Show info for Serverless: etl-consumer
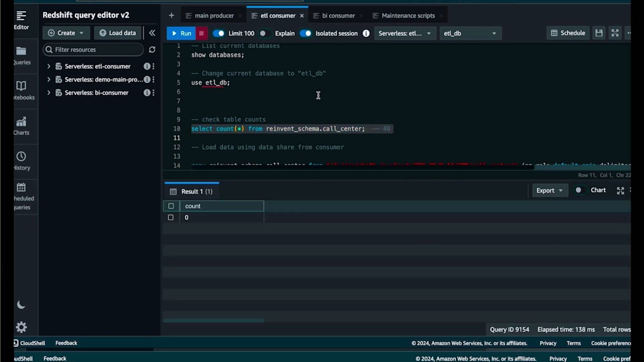The image size is (644, 362). tap(147, 67)
